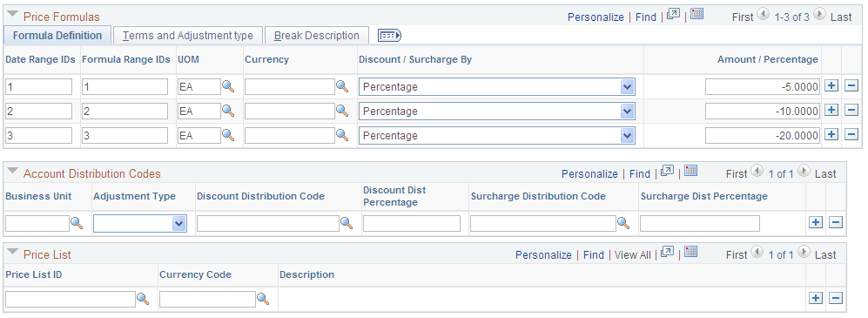Screen dimensions: 868x318
Task: Add a new Price List row
Action: pyautogui.click(x=816, y=299)
